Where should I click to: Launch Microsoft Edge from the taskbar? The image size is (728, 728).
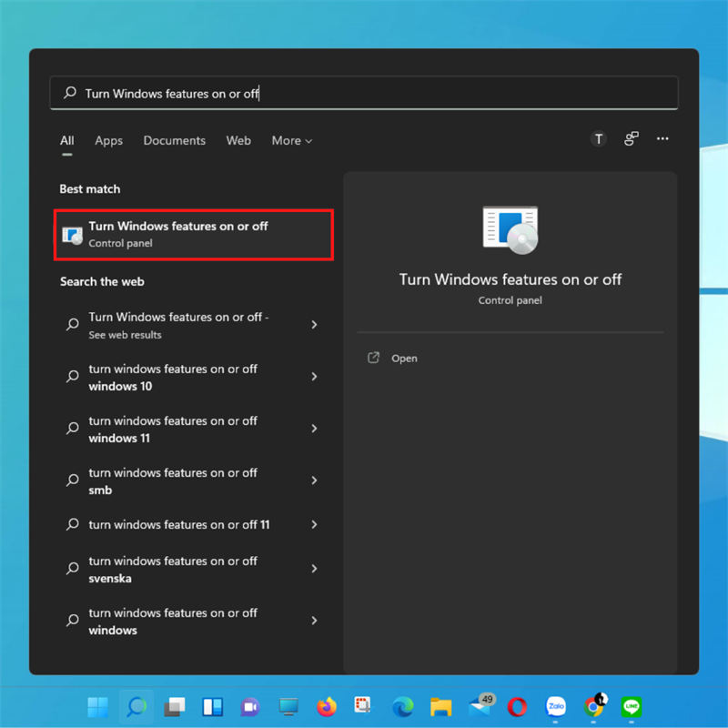(402, 707)
